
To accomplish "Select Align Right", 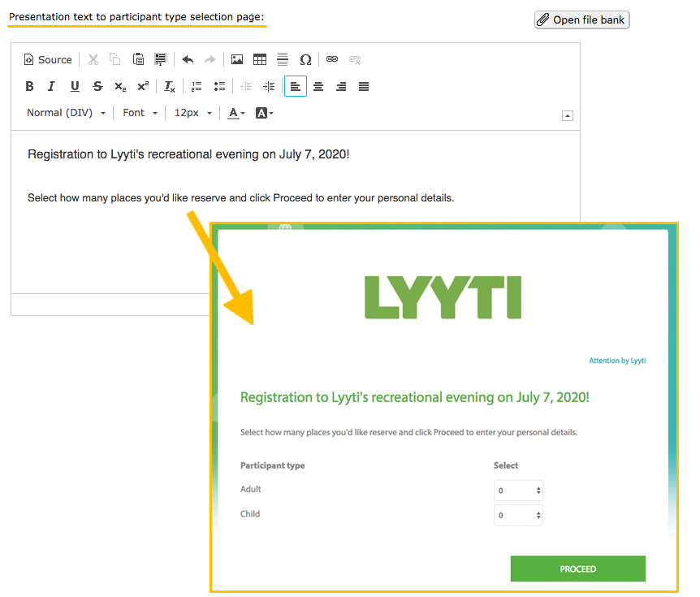I will tap(341, 86).
